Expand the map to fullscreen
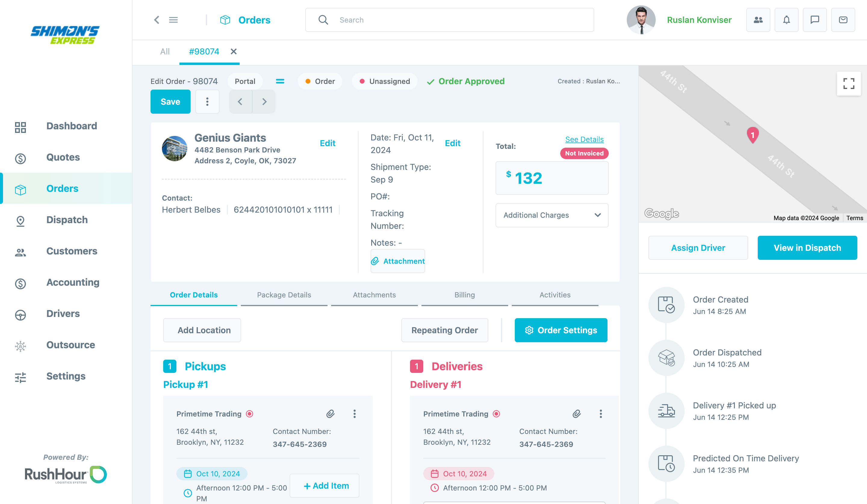Screen dimensions: 867x504 coord(849,83)
